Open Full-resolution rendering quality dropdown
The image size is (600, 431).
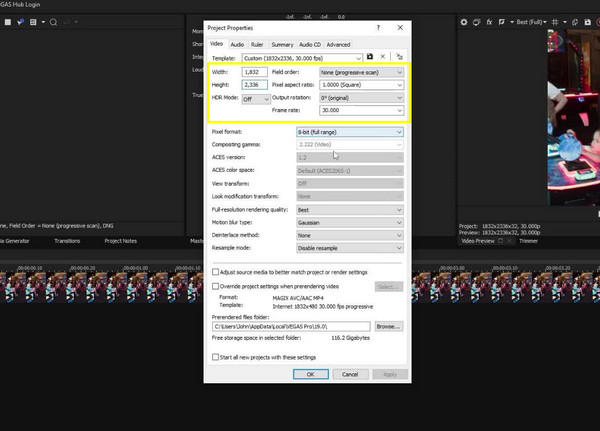pos(399,210)
